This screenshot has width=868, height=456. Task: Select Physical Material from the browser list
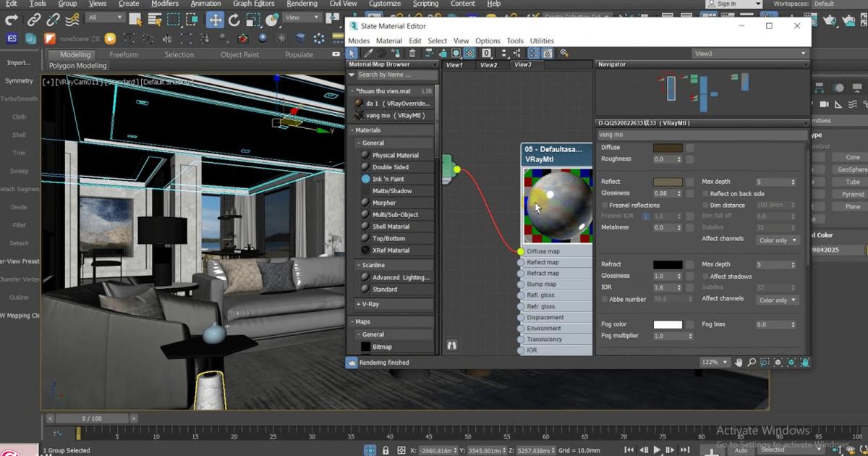click(x=395, y=156)
